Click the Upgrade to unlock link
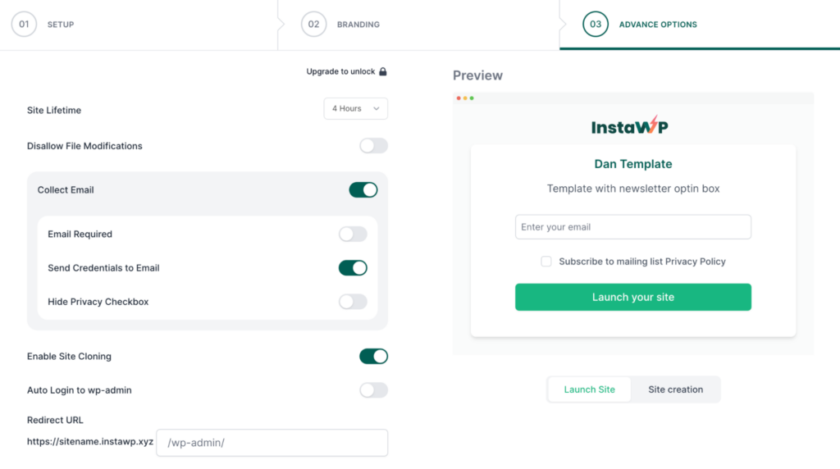This screenshot has height=469, width=840. [341, 71]
